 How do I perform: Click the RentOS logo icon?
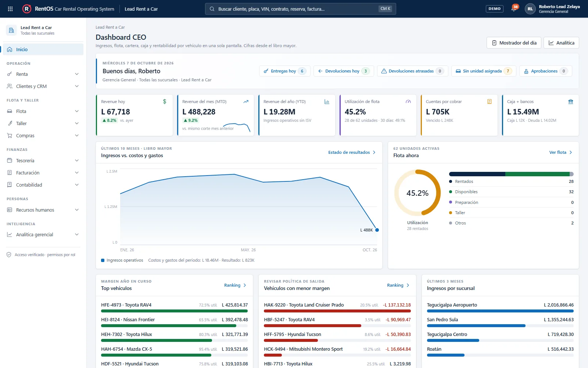(x=27, y=9)
